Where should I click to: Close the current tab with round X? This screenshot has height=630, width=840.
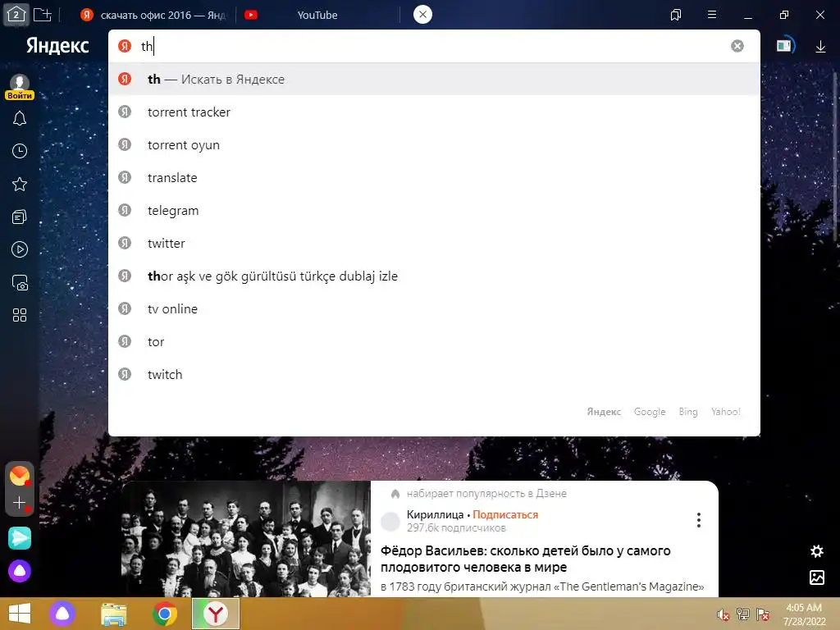pyautogui.click(x=422, y=15)
